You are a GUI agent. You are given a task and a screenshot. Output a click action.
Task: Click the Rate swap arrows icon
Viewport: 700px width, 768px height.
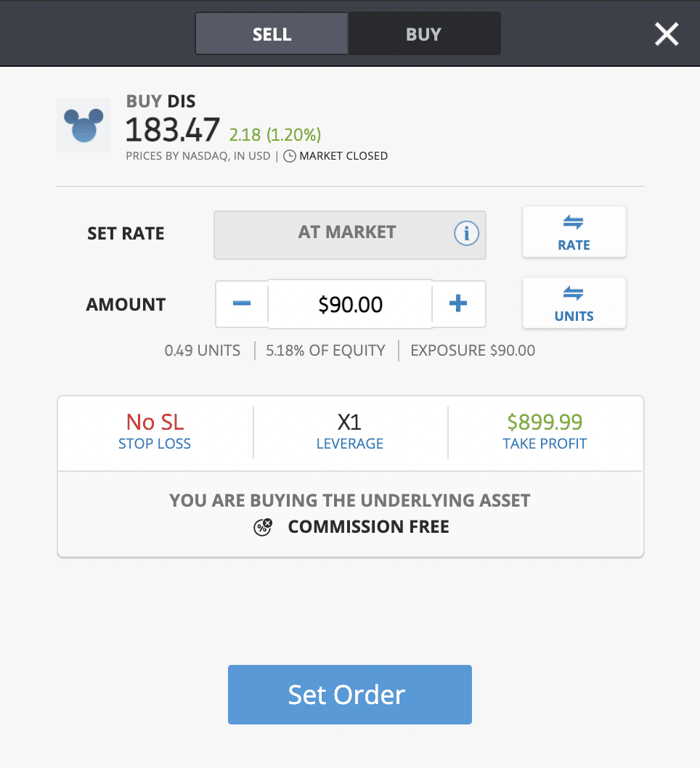point(573,222)
